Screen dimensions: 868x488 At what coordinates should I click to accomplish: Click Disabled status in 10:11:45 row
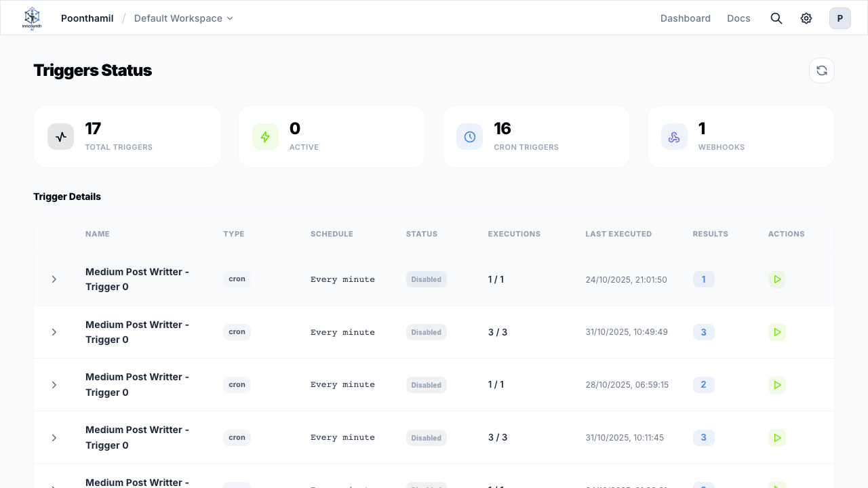tap(427, 438)
